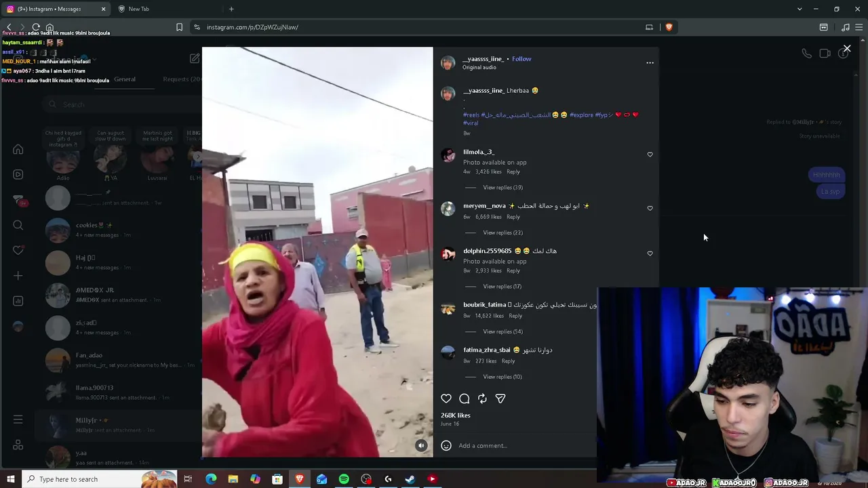Launch Spotify from the taskbar
Screen dimensions: 868x488
(344, 479)
